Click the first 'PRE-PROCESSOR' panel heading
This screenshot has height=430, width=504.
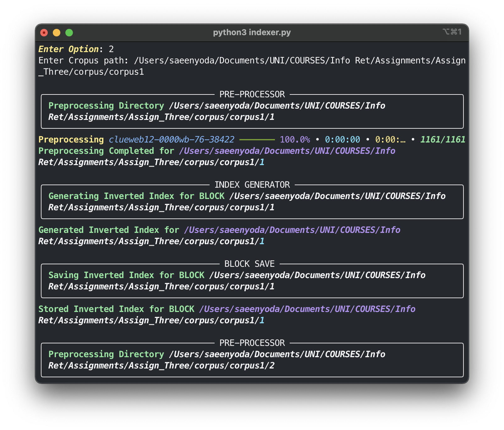point(252,94)
